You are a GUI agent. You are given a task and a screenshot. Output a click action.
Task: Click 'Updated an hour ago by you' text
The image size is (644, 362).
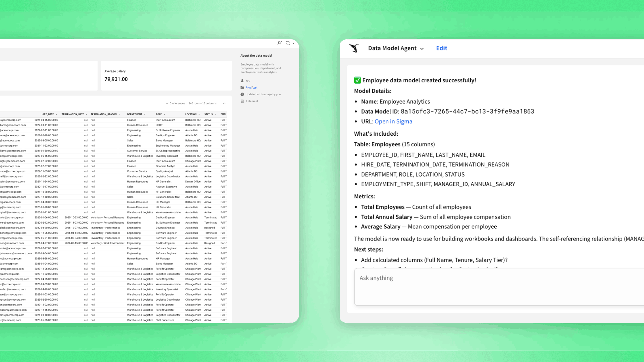click(x=263, y=94)
